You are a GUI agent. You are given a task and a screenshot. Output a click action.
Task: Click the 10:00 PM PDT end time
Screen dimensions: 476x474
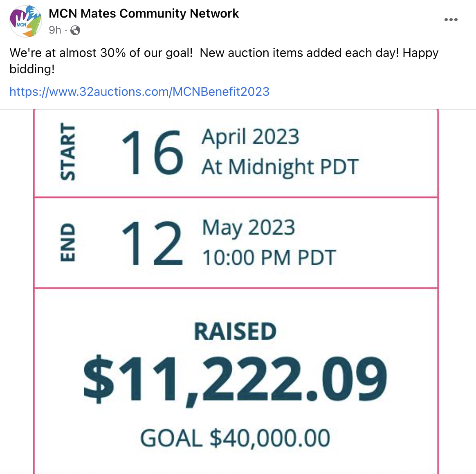(269, 258)
